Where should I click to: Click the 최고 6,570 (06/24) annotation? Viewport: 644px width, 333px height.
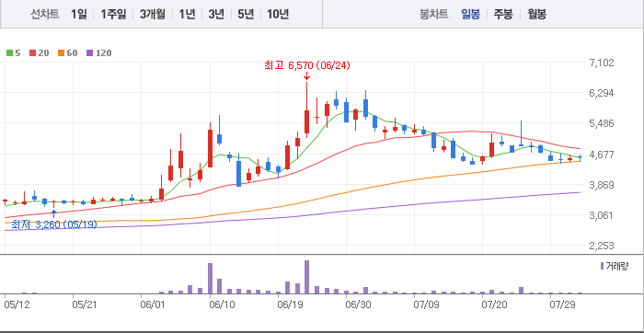(307, 65)
